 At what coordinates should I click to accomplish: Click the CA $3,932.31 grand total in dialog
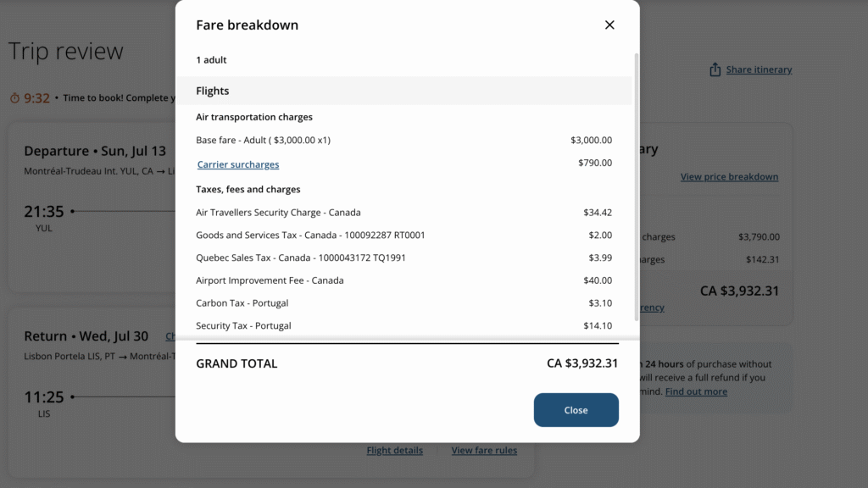tap(582, 363)
